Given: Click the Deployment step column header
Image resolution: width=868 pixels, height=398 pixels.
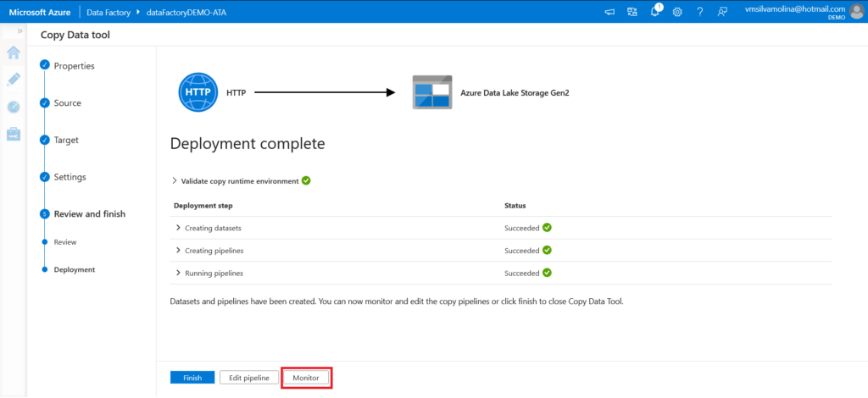Looking at the screenshot, I should click(x=203, y=205).
